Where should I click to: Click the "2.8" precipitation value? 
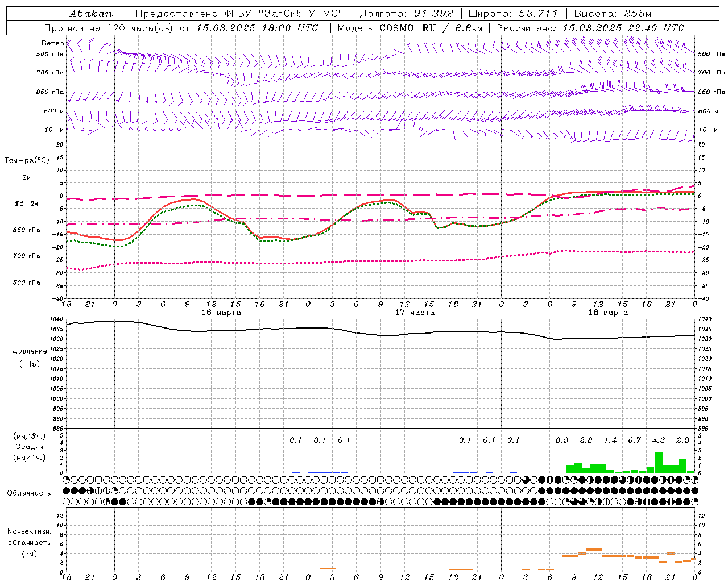pyautogui.click(x=586, y=440)
